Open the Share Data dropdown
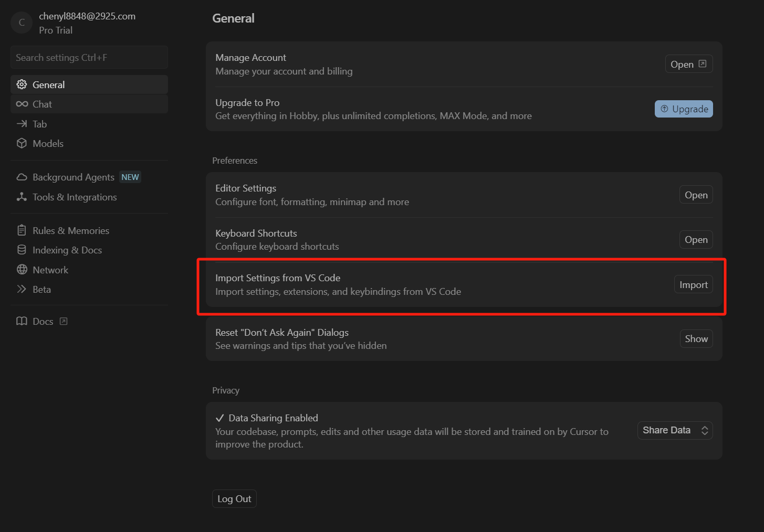This screenshot has width=764, height=532. 675,430
